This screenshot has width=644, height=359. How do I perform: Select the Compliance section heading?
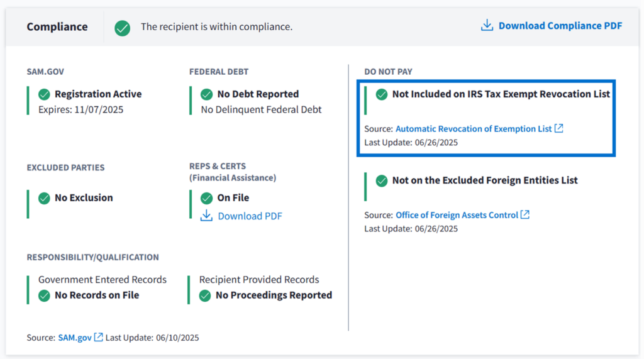[x=57, y=27]
